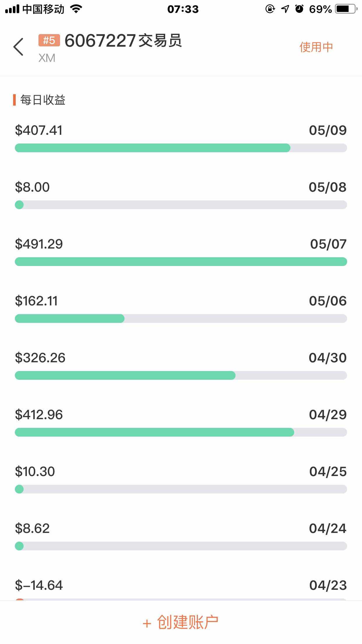Tap the cellular signal bars icon

pos(12,9)
